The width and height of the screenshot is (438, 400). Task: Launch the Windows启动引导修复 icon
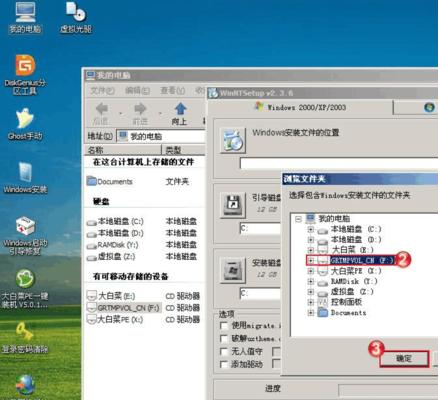25,226
